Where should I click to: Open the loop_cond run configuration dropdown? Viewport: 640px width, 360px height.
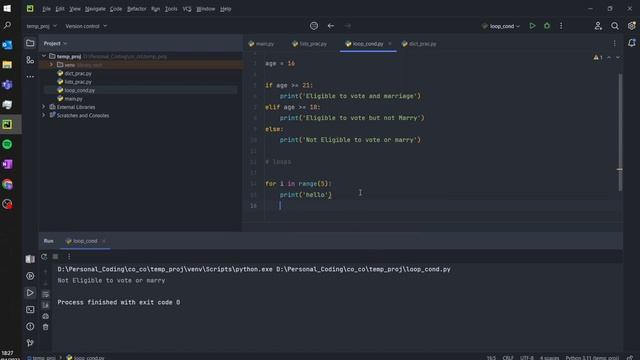click(501, 26)
